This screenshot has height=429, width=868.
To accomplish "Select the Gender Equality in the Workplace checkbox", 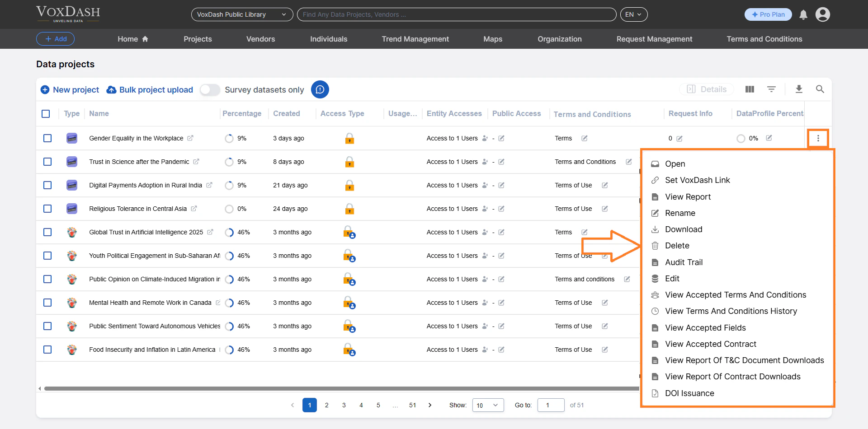I will pos(47,138).
